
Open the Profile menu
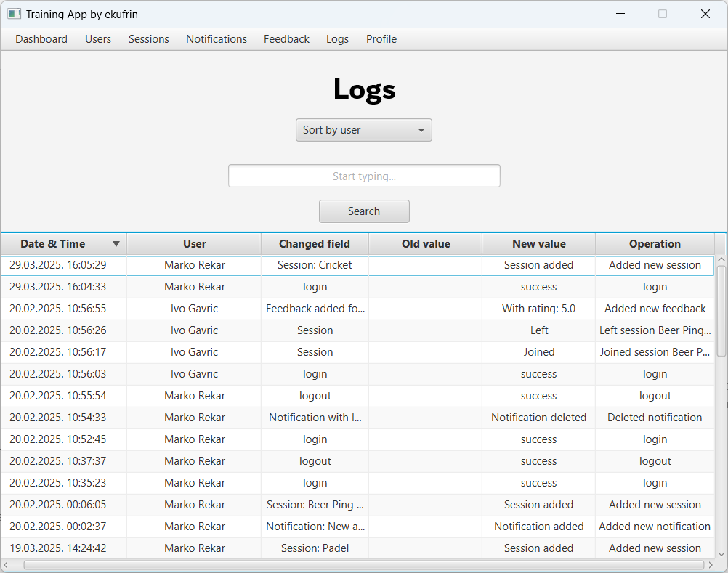(x=381, y=39)
